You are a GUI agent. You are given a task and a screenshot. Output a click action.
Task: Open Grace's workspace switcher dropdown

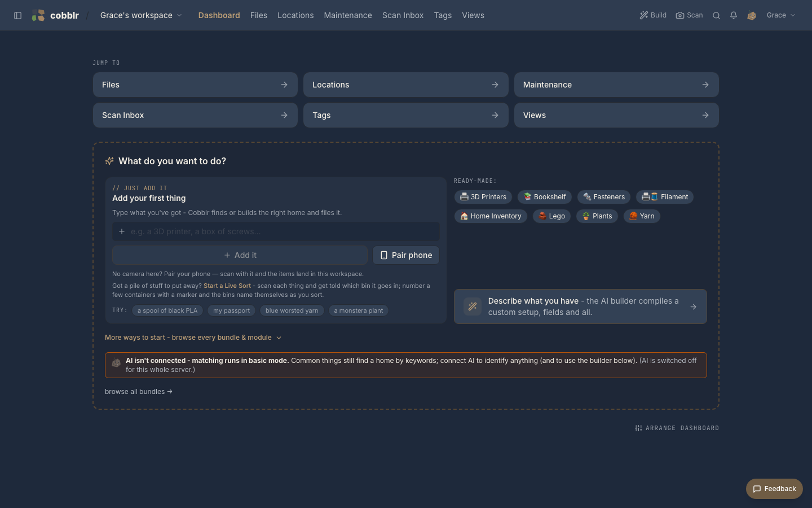pos(141,15)
